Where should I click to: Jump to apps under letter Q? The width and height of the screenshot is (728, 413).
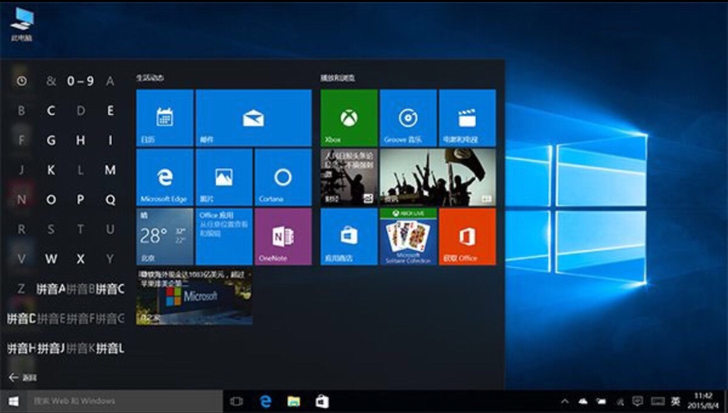click(x=110, y=200)
